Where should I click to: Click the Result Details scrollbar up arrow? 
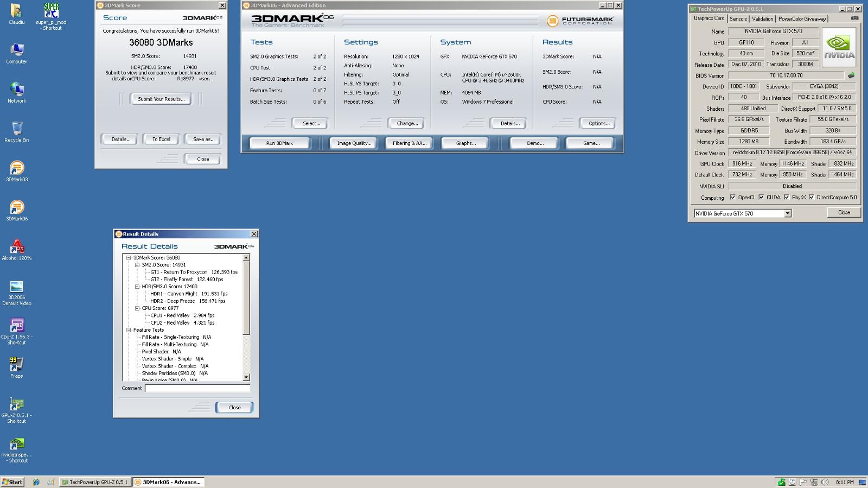(246, 258)
